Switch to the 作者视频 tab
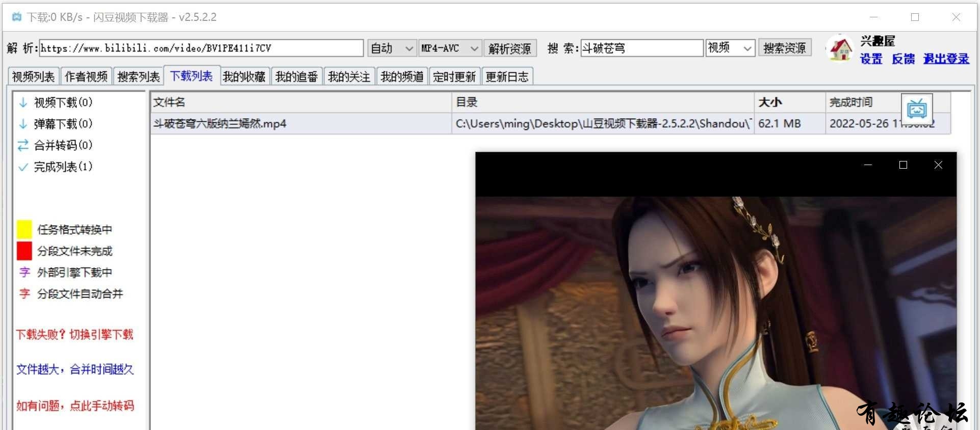 click(86, 76)
